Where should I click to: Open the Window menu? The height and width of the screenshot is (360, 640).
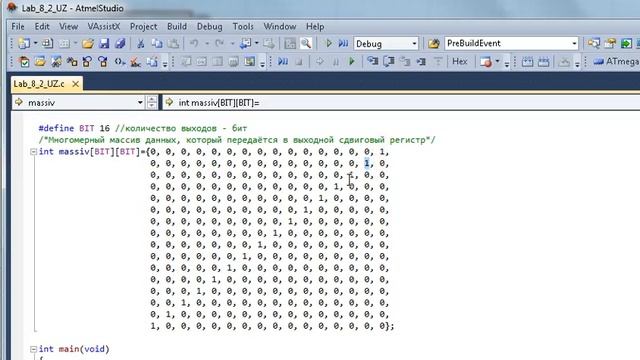(280, 27)
